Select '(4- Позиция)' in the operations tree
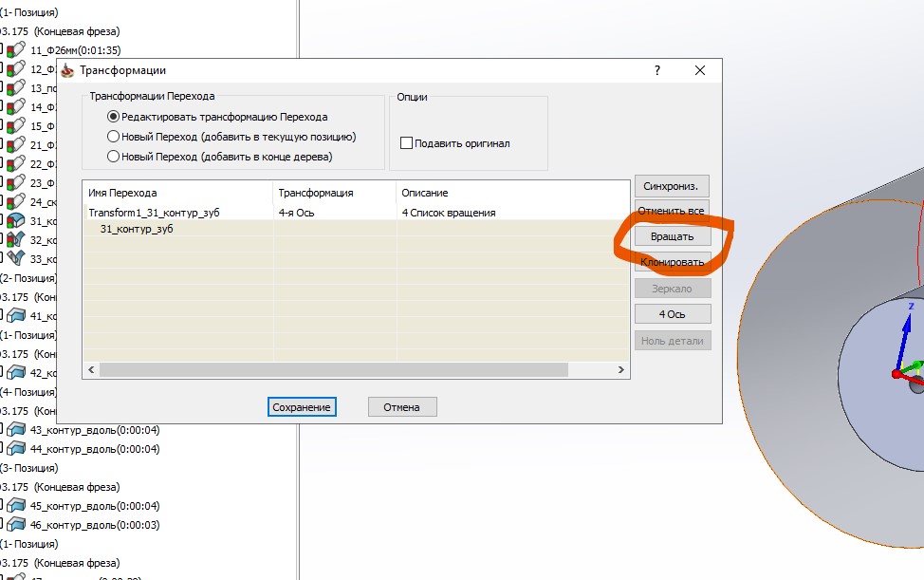 pyautogui.click(x=28, y=392)
